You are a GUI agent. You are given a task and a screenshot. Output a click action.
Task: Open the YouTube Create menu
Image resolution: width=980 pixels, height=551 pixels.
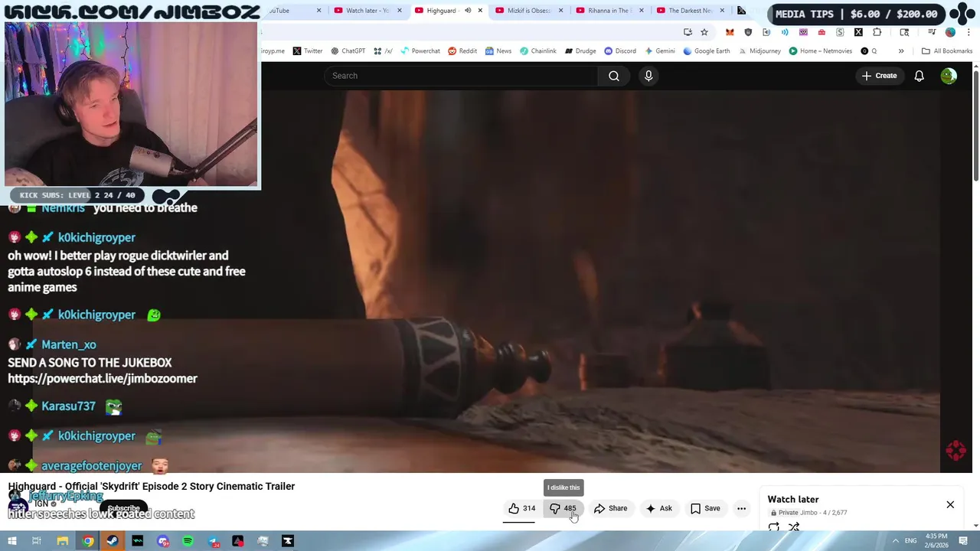(879, 76)
